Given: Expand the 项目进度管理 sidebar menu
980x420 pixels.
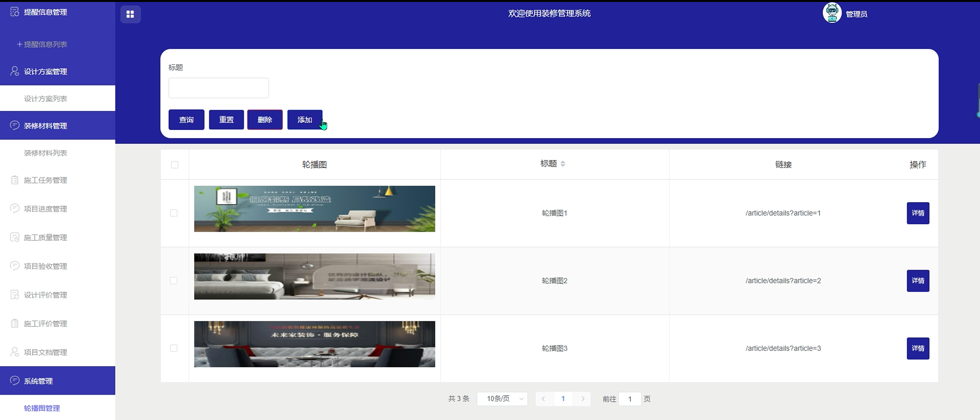Looking at the screenshot, I should coord(45,209).
